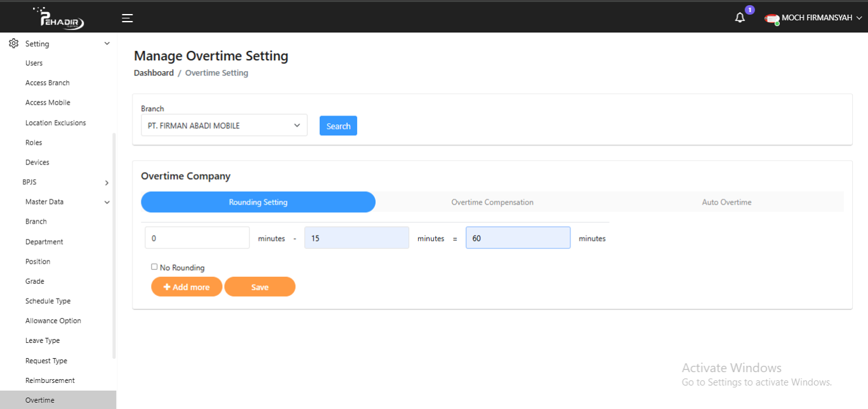This screenshot has width=868, height=409.
Task: Go to Dashboard breadcrumb link
Action: point(154,73)
